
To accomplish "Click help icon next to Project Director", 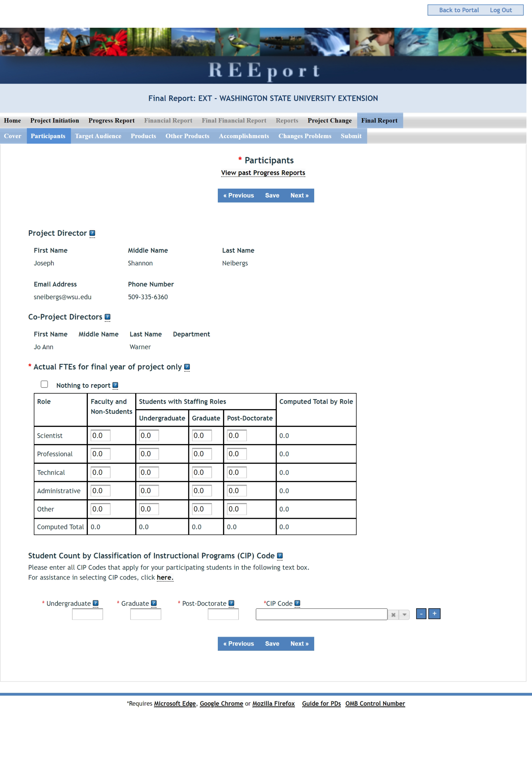I will pos(92,233).
